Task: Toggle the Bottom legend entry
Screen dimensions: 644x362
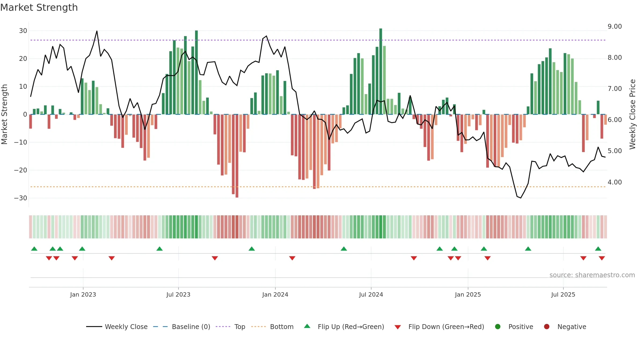Action: click(272, 327)
